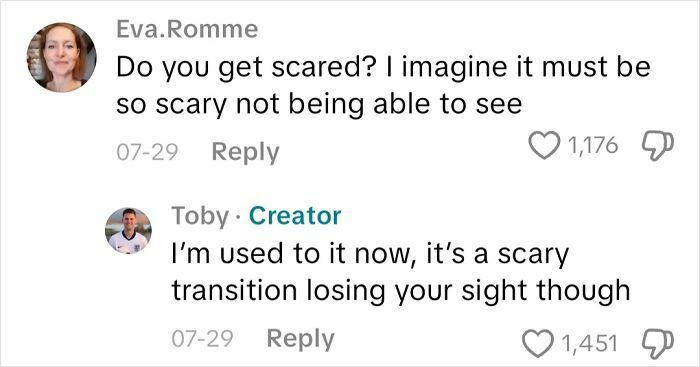
Task: Open Eva.Romme's profile picture
Action: coord(62,58)
